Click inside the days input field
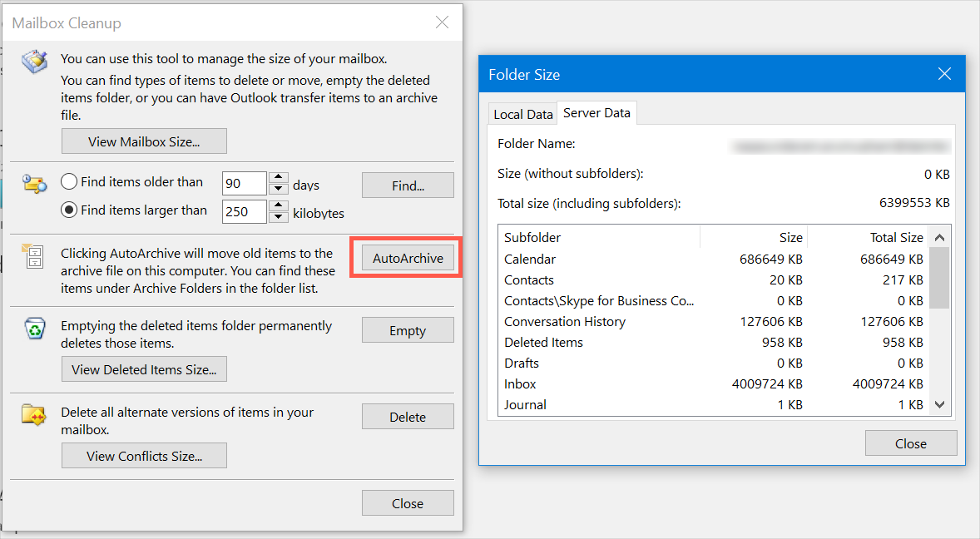This screenshot has height=539, width=980. [244, 184]
